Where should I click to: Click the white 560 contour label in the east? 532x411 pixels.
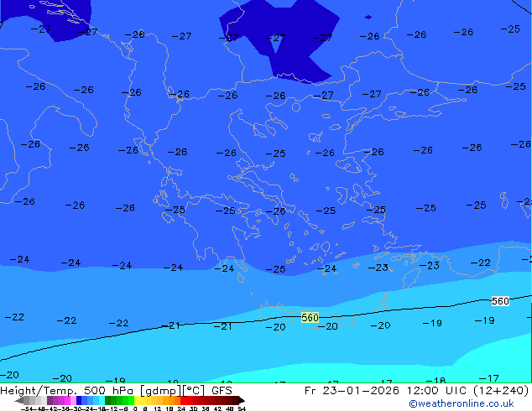(x=500, y=301)
